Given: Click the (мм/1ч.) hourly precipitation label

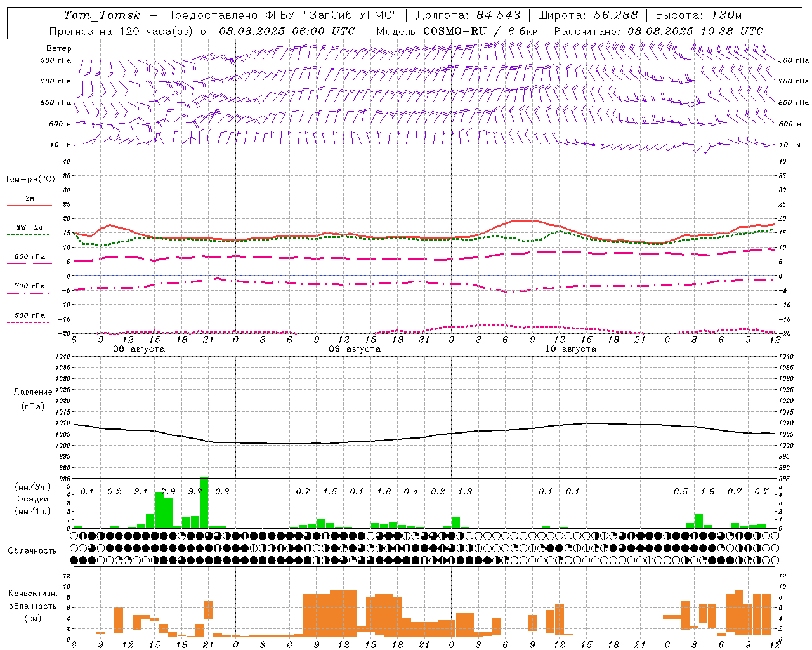Looking at the screenshot, I should coord(33,511).
